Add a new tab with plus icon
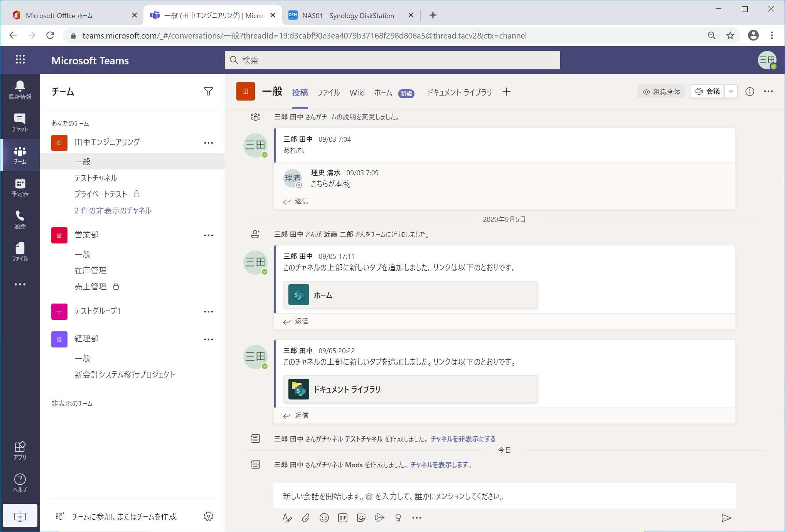Screen dimensions: 785x532 [506, 92]
